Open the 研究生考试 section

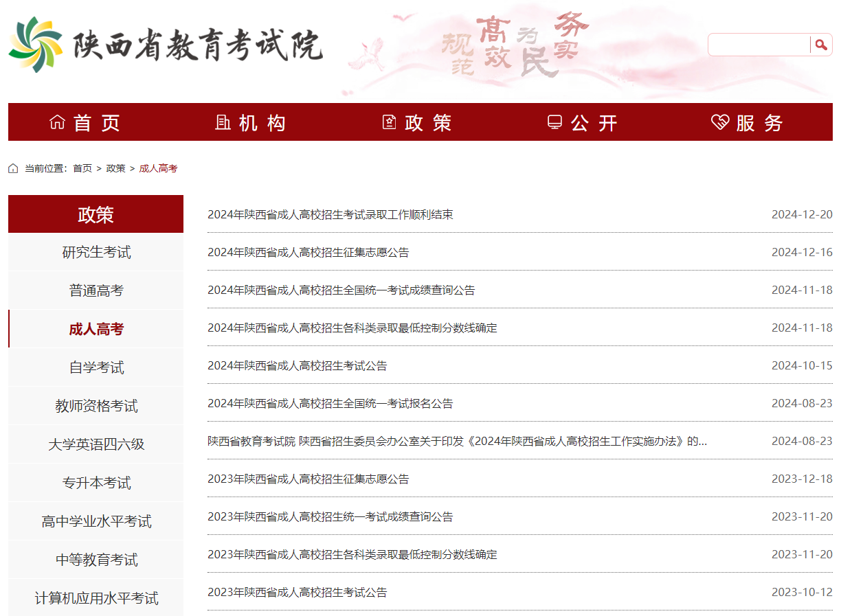(95, 251)
